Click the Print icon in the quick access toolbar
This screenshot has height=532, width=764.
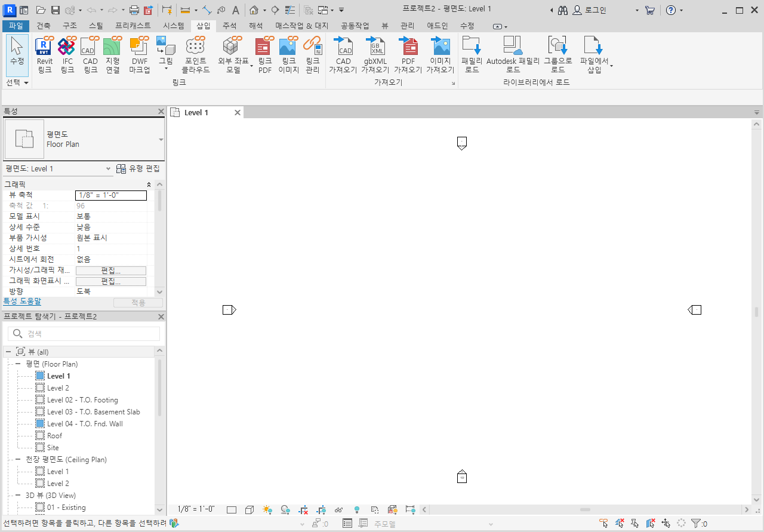pos(134,10)
